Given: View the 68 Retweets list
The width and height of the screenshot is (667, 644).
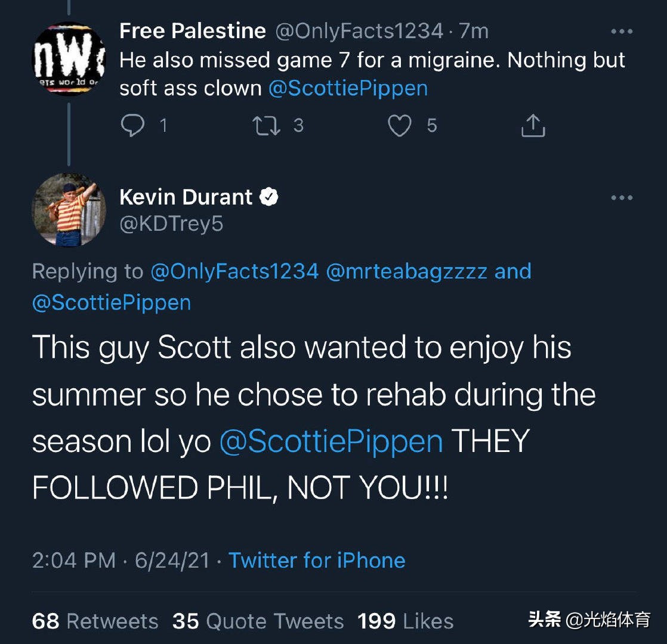Looking at the screenshot, I should [x=95, y=621].
